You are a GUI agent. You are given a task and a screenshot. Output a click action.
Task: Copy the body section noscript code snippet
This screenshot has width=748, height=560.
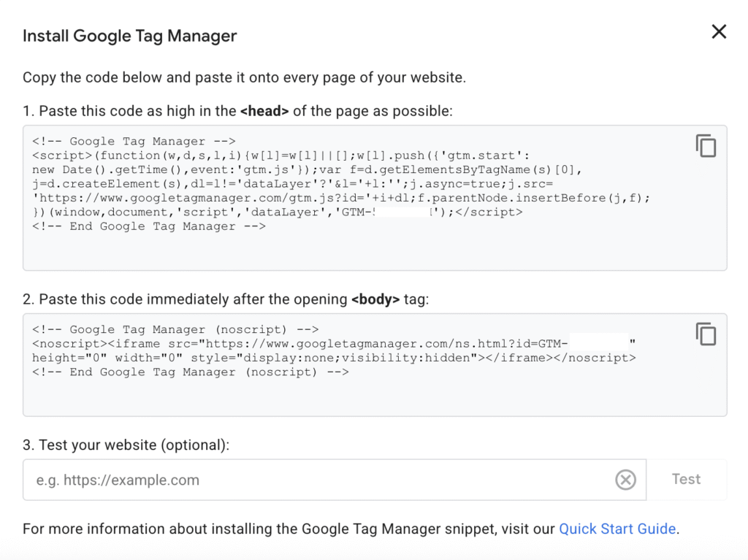click(x=706, y=334)
